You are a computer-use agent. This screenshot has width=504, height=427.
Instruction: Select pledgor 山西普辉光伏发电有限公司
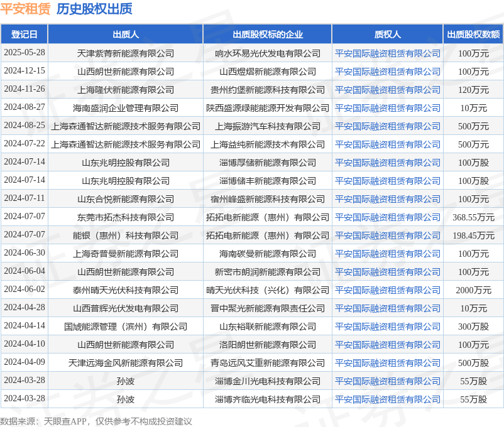tap(126, 308)
